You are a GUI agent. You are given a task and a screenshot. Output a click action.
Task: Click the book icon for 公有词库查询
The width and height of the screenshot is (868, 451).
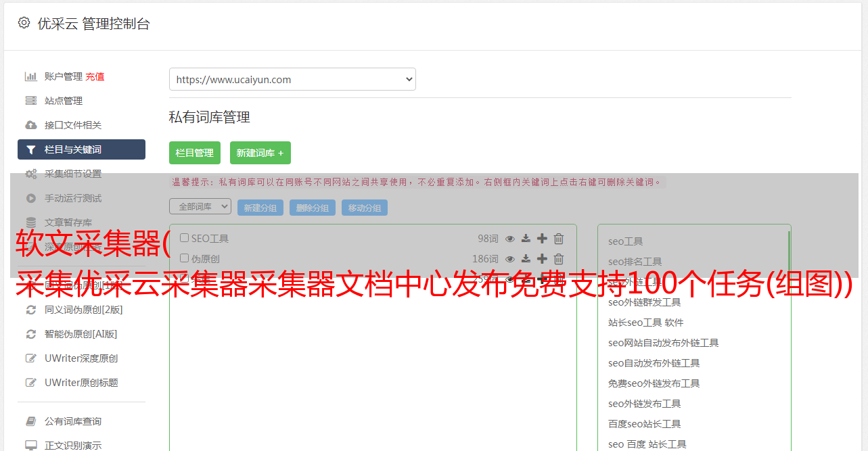click(31, 421)
